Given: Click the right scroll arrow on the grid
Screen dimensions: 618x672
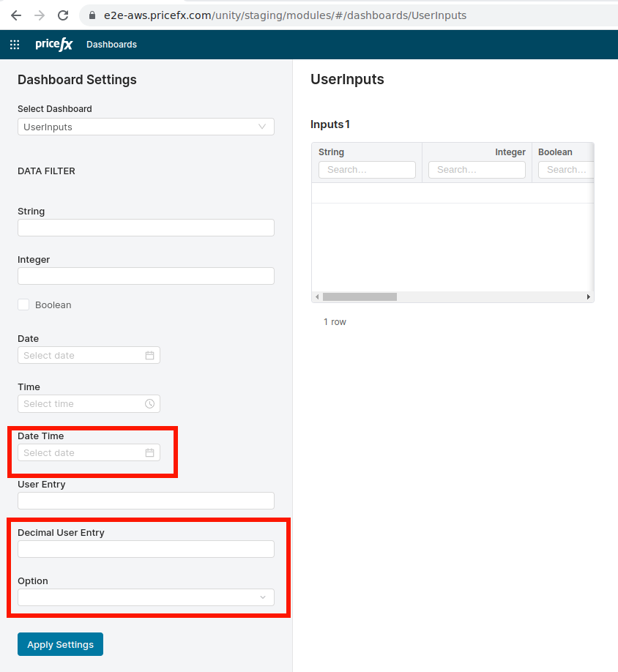Looking at the screenshot, I should [x=589, y=296].
